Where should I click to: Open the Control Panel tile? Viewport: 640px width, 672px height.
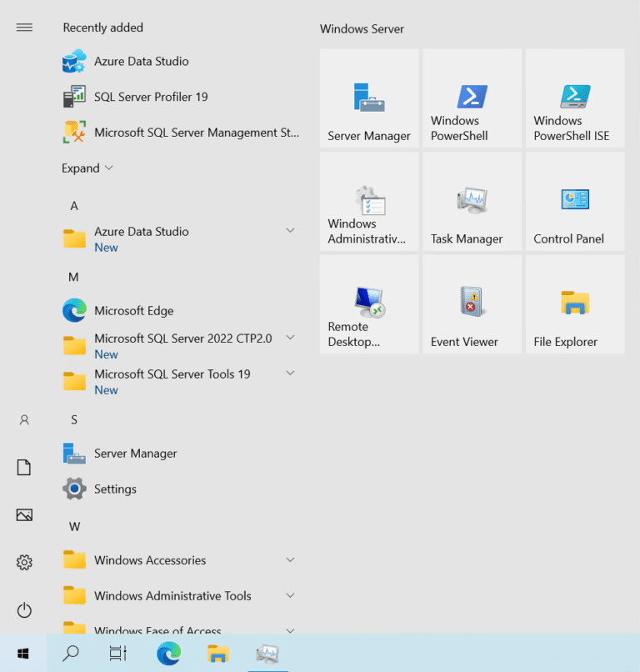point(575,202)
